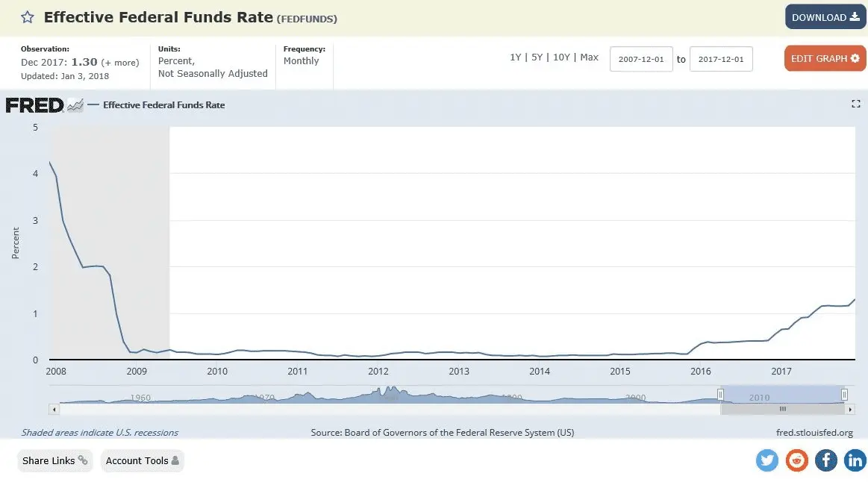Screen dimensions: 868x482
Task: Share chart on Twitter
Action: pos(767,460)
